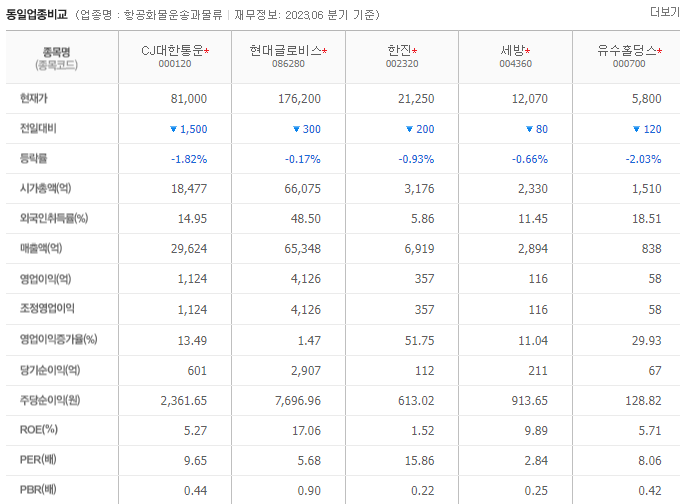Select 세방 current price 12,070

pyautogui.click(x=530, y=99)
